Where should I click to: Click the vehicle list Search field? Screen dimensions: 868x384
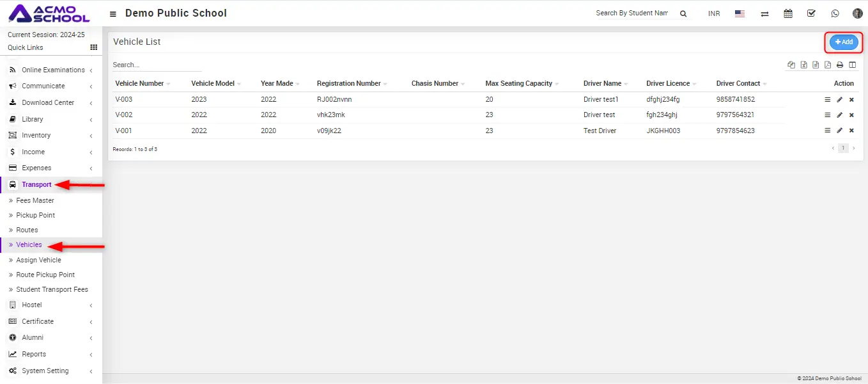pyautogui.click(x=157, y=65)
